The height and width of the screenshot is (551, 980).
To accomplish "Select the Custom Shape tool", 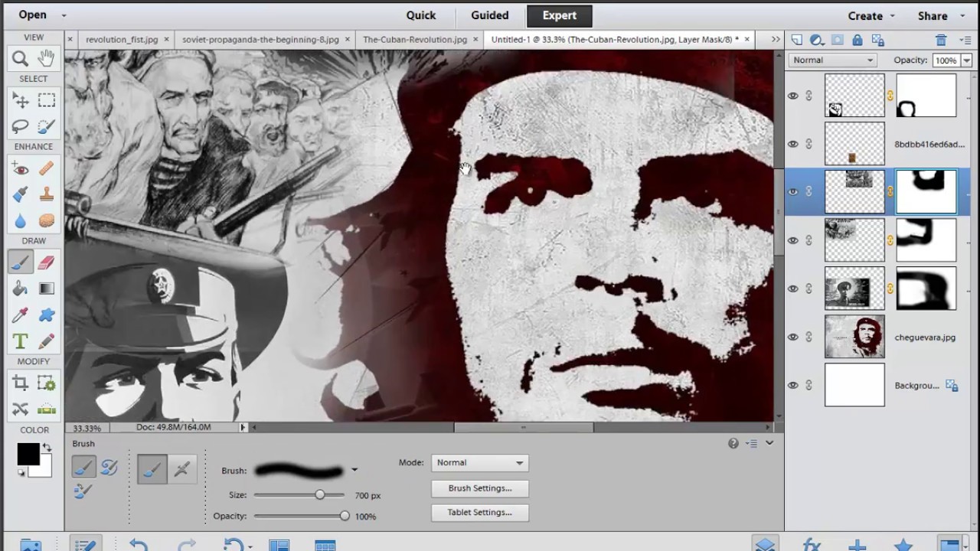I will [x=47, y=315].
